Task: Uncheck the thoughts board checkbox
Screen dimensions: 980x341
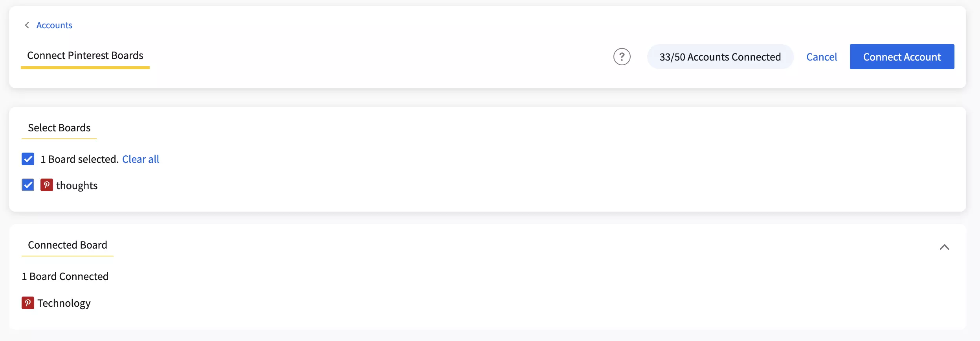Action: [28, 185]
